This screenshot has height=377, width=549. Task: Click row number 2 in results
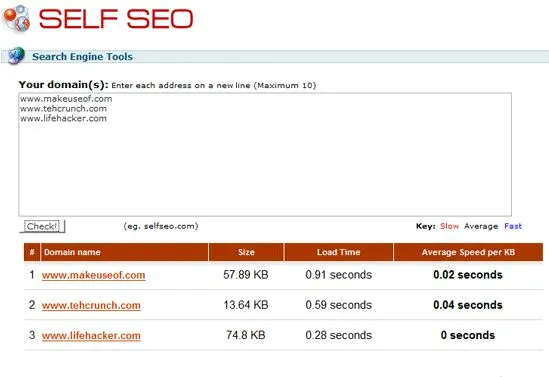(32, 305)
